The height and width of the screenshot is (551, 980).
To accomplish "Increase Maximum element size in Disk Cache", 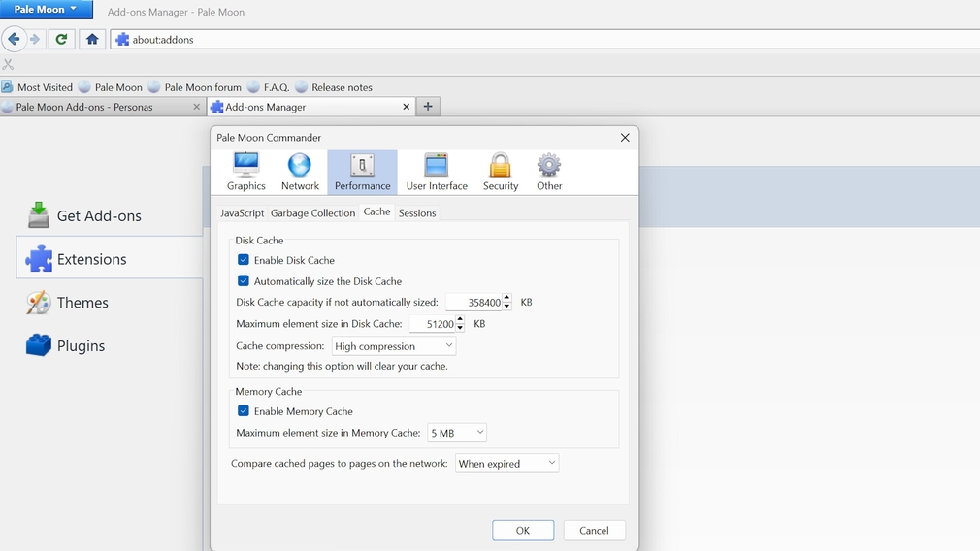I will click(460, 320).
